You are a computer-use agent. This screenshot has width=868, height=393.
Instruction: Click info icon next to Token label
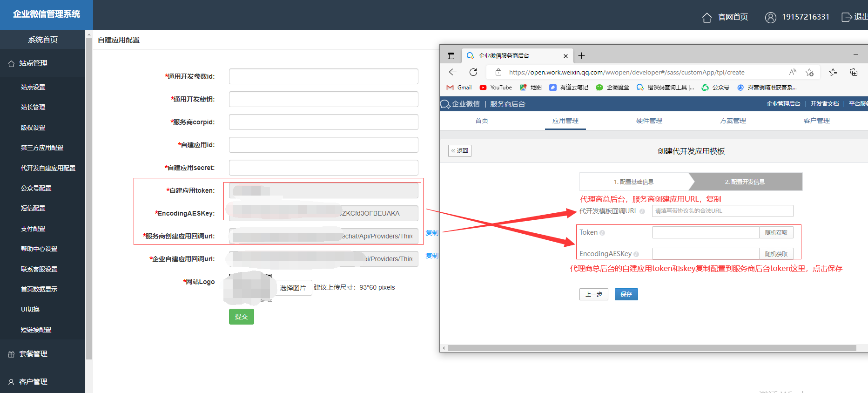(x=602, y=233)
